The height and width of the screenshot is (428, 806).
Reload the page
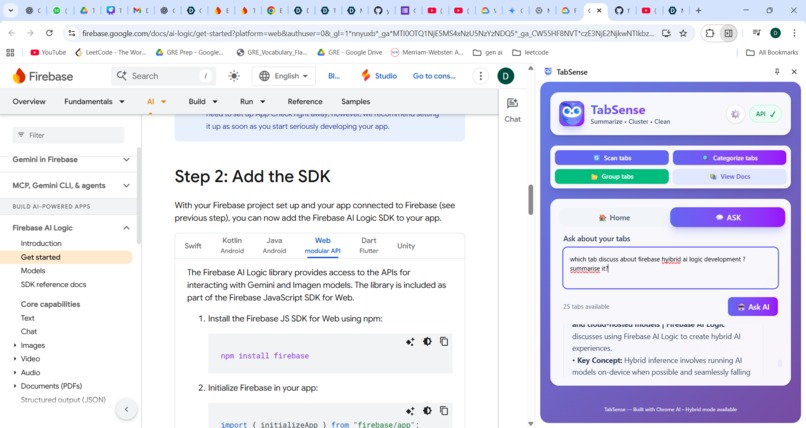[x=49, y=33]
